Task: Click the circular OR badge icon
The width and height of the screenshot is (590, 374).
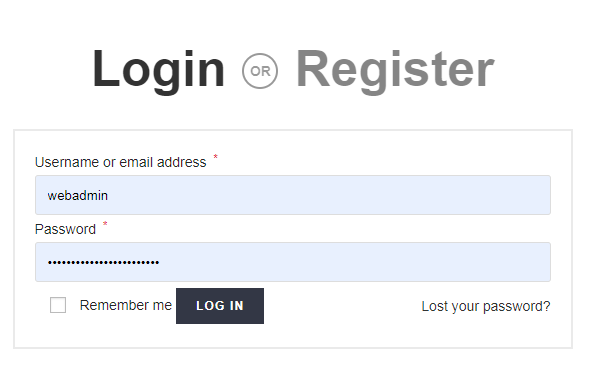Action: click(x=260, y=71)
